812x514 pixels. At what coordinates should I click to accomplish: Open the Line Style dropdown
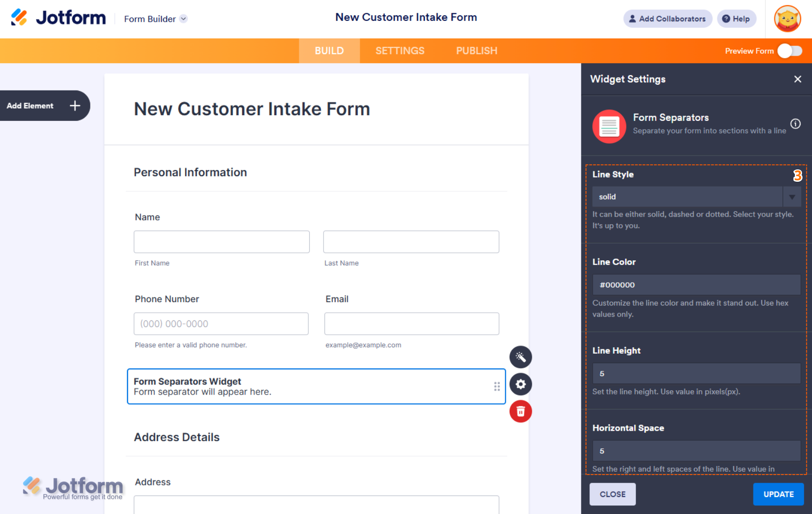[792, 197]
